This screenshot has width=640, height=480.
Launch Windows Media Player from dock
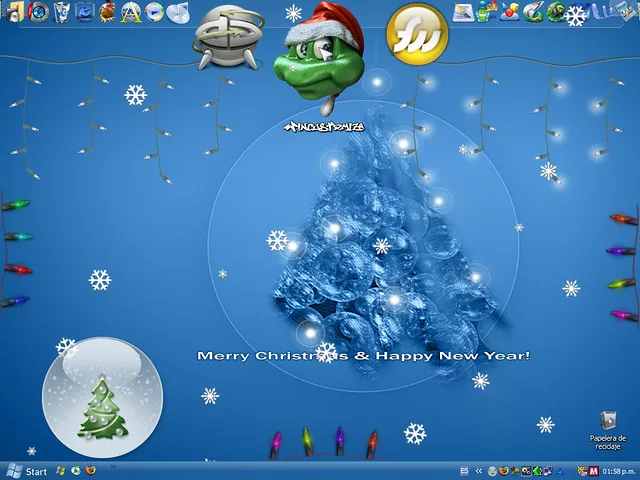pyautogui.click(x=154, y=12)
